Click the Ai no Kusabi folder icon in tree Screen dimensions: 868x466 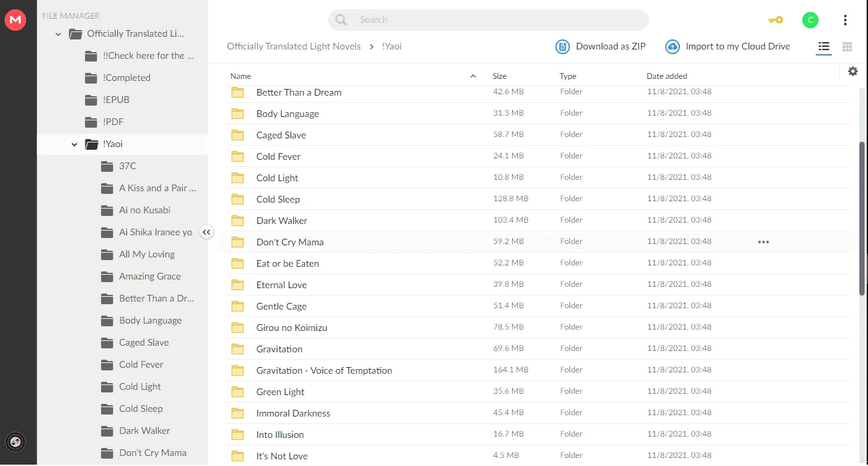[107, 210]
